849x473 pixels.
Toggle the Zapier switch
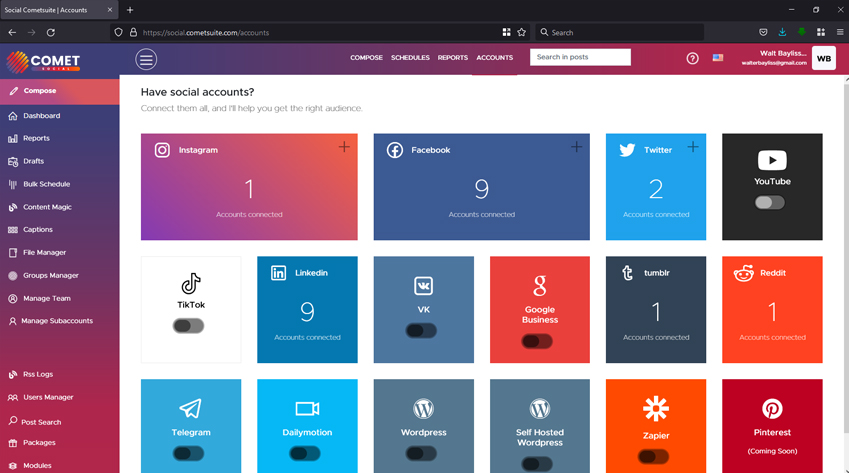(653, 456)
